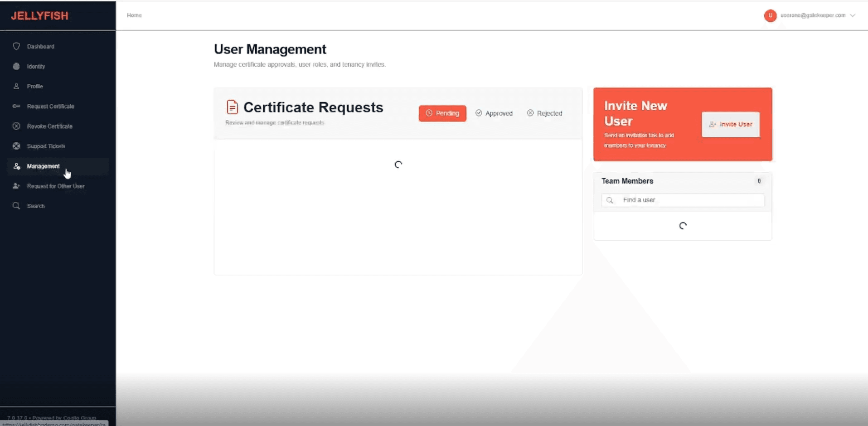Screen dimensions: 868x426
Task: Select the Pending requests filter
Action: 442,113
